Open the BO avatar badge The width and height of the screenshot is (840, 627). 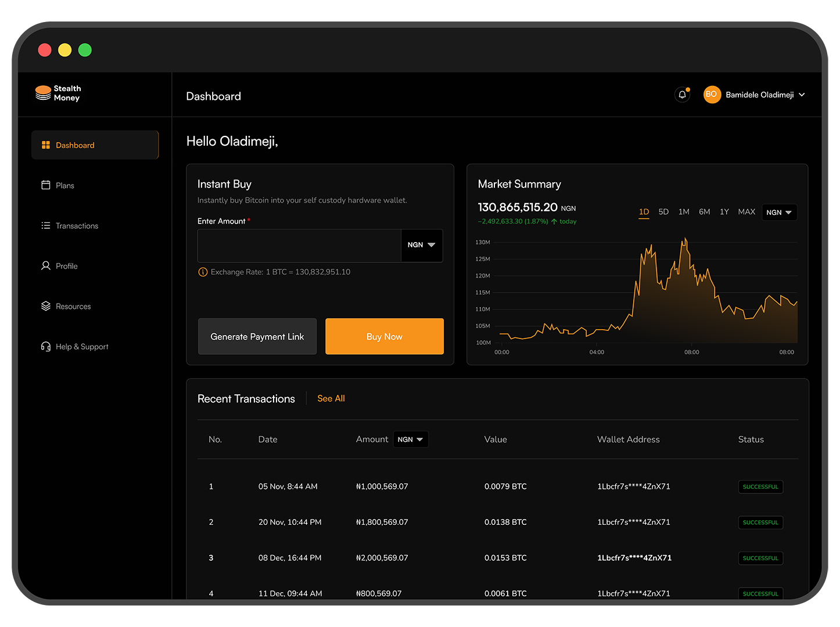[712, 94]
